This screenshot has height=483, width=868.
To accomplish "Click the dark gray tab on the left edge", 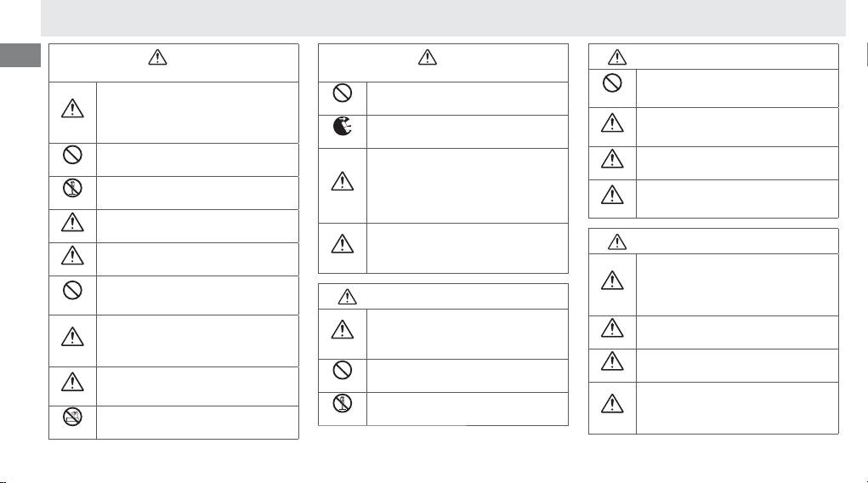I will [x=20, y=55].
